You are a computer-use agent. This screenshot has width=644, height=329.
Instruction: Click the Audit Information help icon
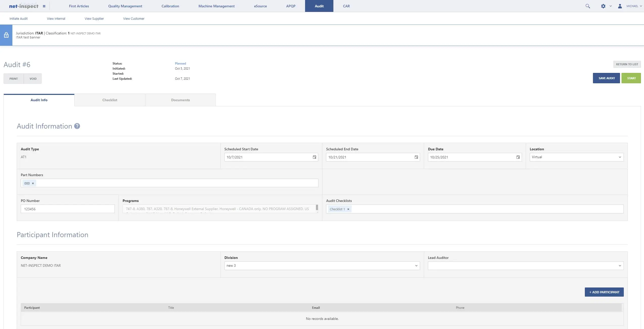point(77,126)
